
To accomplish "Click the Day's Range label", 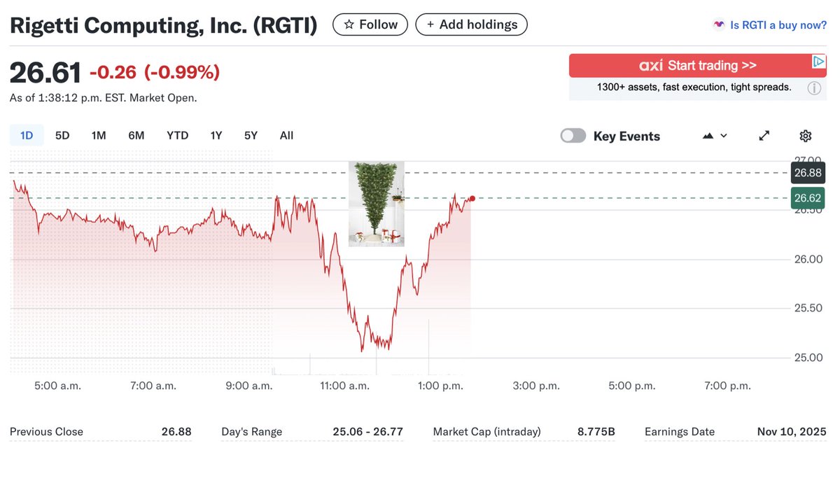I will pos(252,432).
